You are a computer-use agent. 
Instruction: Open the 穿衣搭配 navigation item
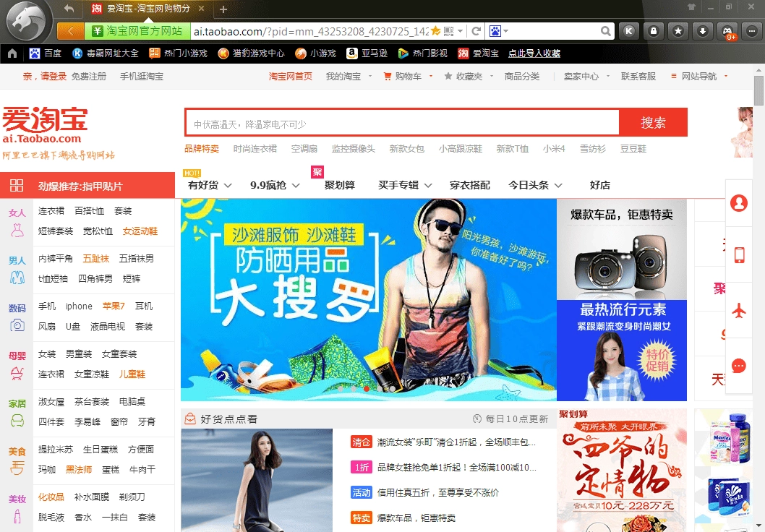(x=469, y=185)
